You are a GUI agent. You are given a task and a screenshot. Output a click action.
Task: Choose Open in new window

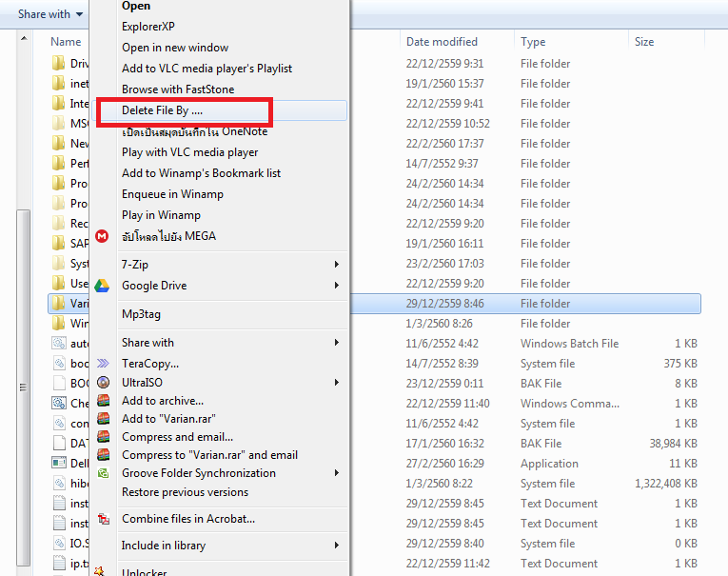click(x=175, y=48)
